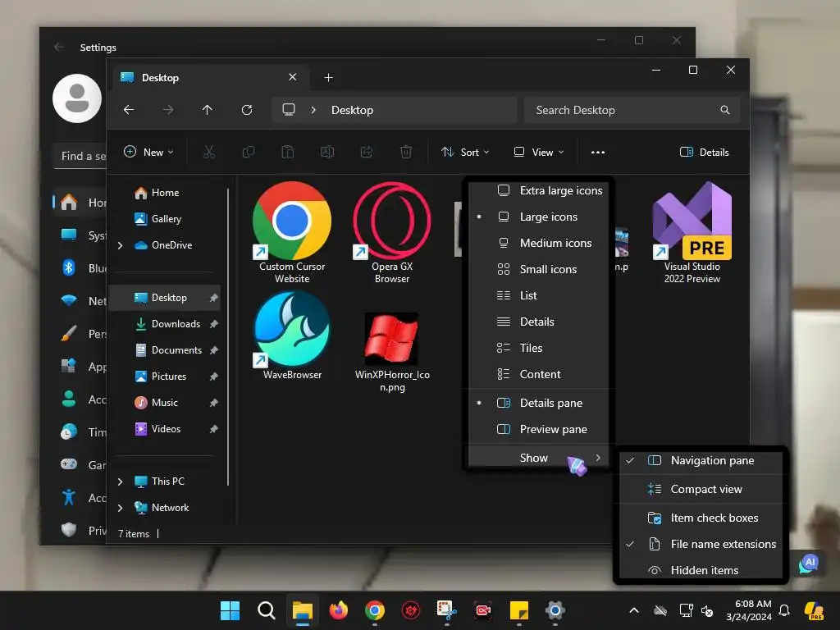Toggle the Details pane option
The image size is (840, 630).
[538, 404]
